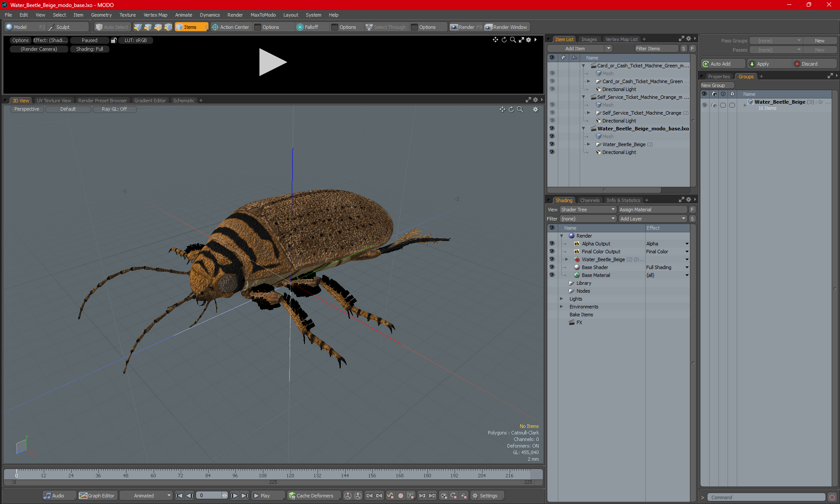This screenshot has width=840, height=504.
Task: Expand the Lights section in shader tree
Action: [x=562, y=299]
